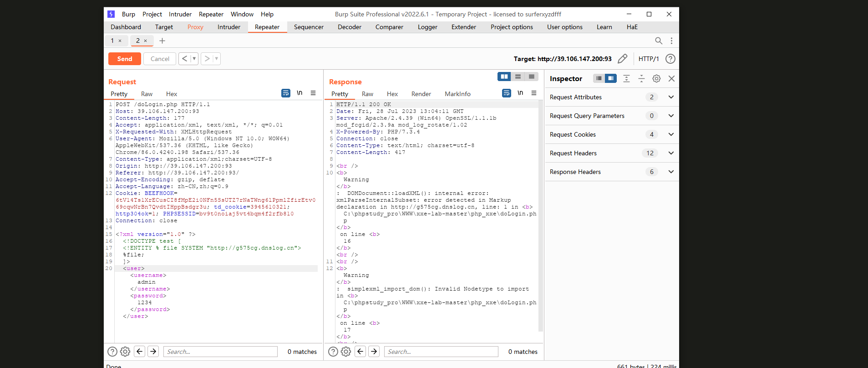This screenshot has height=368, width=868.
Task: Go forward to next request in history
Action: point(207,58)
